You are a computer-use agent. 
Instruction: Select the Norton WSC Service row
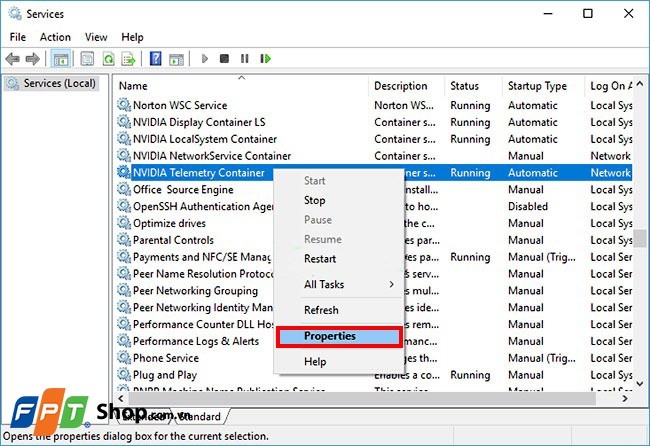(x=373, y=105)
